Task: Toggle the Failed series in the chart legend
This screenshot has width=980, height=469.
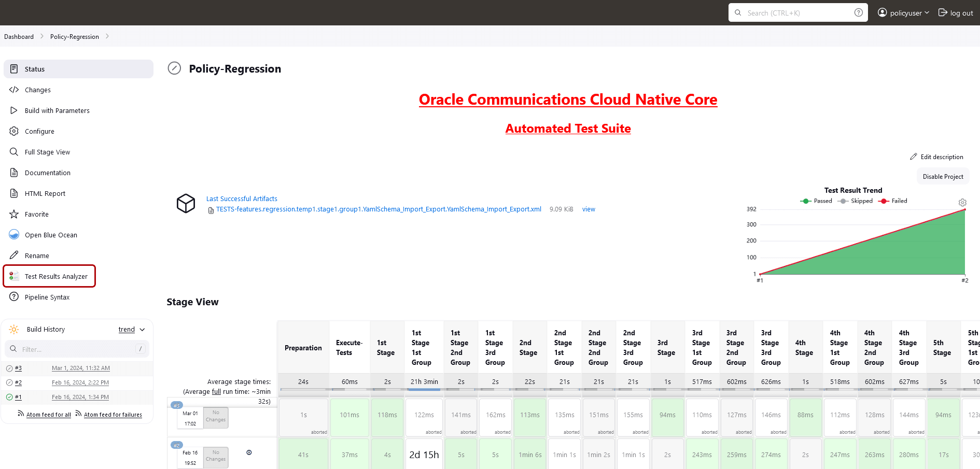Action: 893,201
